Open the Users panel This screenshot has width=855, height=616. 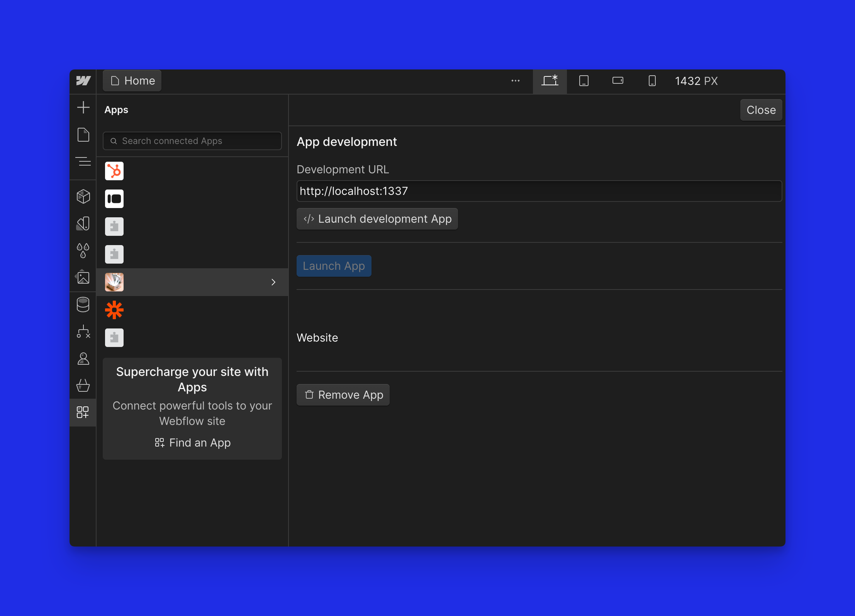[83, 359]
